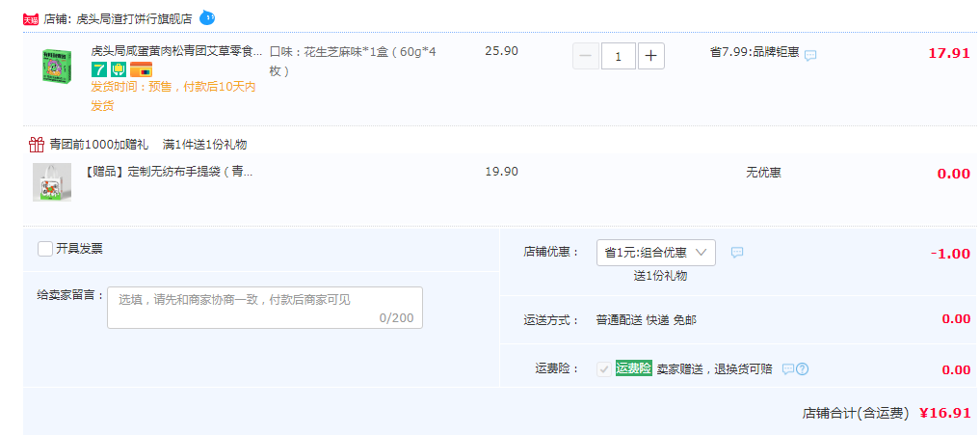Click the comment icon after 退换货可赔
The width and height of the screenshot is (980, 435).
click(788, 369)
